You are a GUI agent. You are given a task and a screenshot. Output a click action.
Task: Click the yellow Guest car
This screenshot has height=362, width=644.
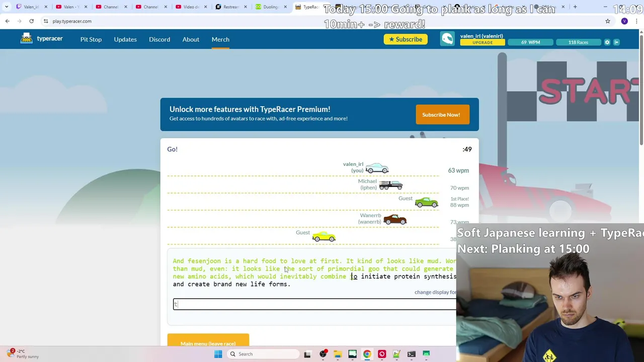(324, 236)
